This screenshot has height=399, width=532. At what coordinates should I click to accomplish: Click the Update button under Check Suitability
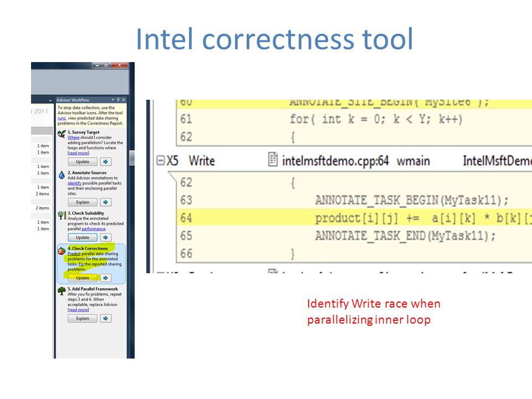(x=83, y=238)
